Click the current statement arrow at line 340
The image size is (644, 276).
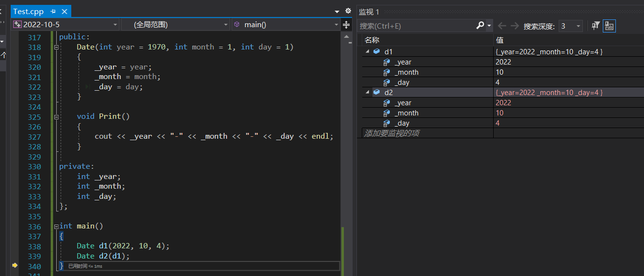point(15,265)
